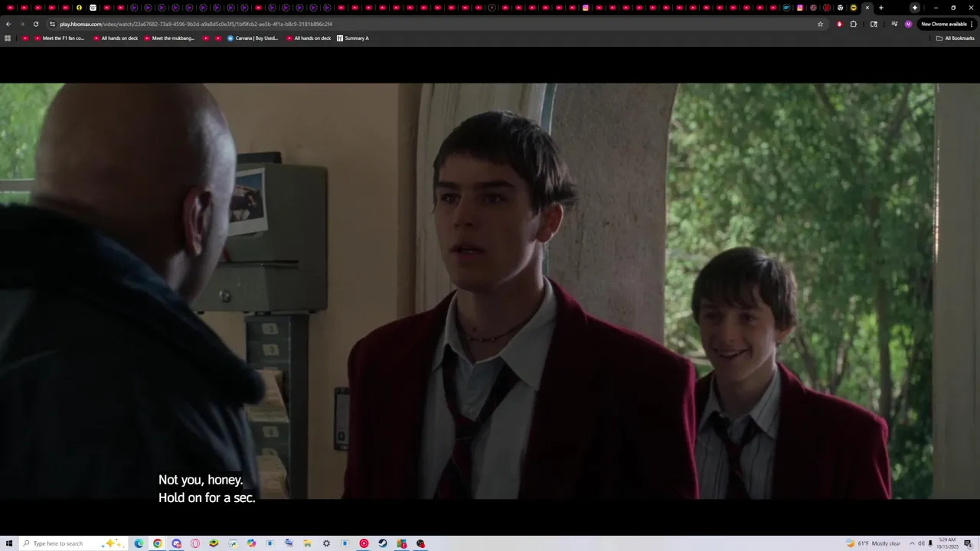980x551 pixels.
Task: Open the notification center icon
Action: (969, 543)
